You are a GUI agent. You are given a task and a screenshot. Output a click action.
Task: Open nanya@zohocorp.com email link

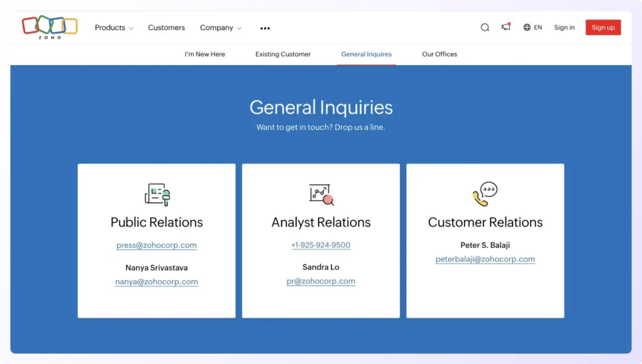click(156, 281)
